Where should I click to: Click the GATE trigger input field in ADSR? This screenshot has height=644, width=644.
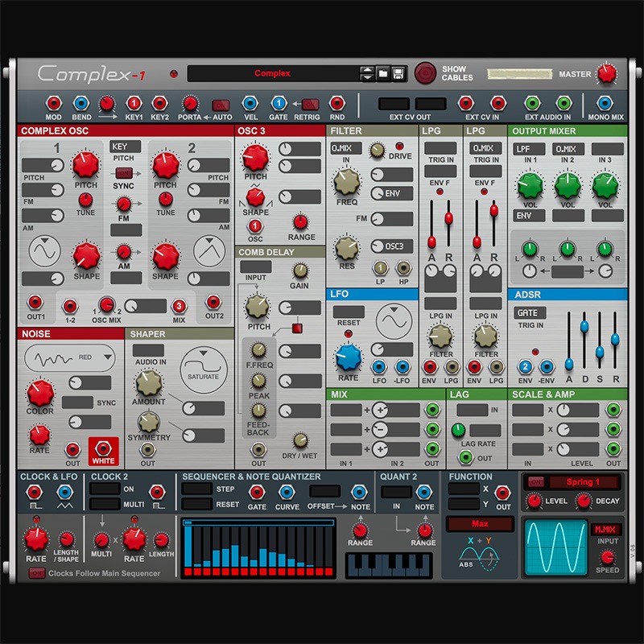tap(530, 313)
